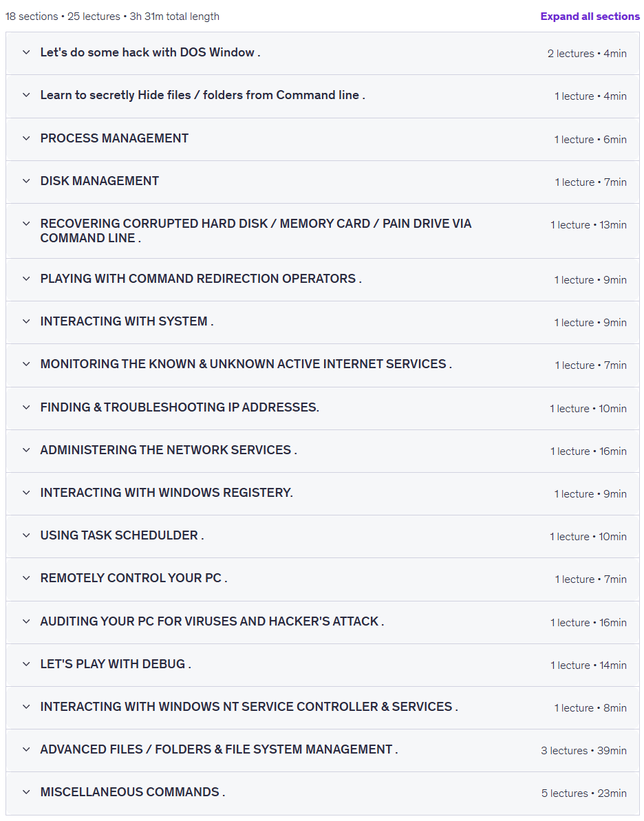Screen dimensions: 644x821
Task: Click the 'Expand all sections' link
Action: point(590,17)
